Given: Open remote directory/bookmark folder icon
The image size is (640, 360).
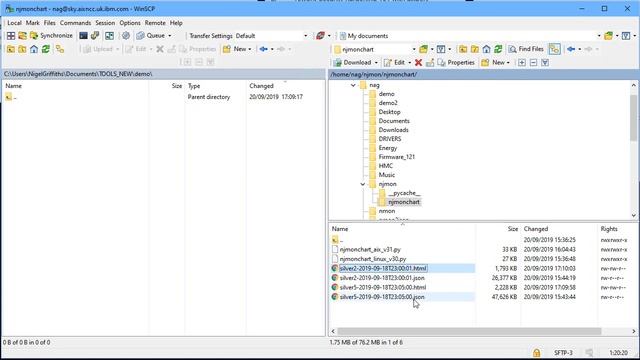Looking at the screenshot, I should click(x=424, y=49).
